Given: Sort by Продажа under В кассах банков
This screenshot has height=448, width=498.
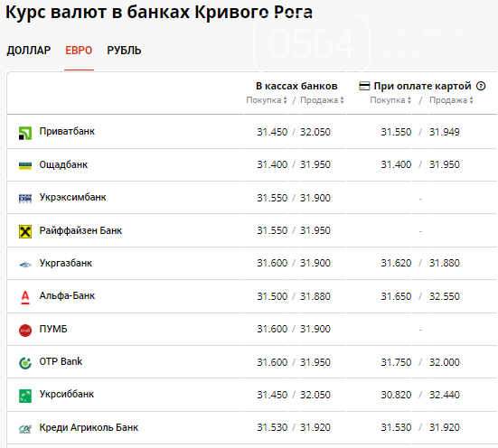Looking at the screenshot, I should click(x=322, y=100).
